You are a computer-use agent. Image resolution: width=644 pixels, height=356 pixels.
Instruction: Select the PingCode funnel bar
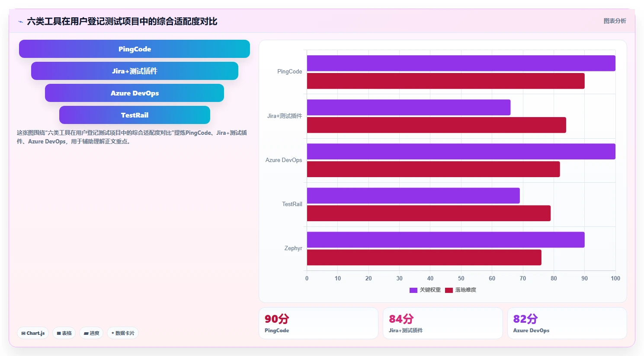(x=135, y=49)
